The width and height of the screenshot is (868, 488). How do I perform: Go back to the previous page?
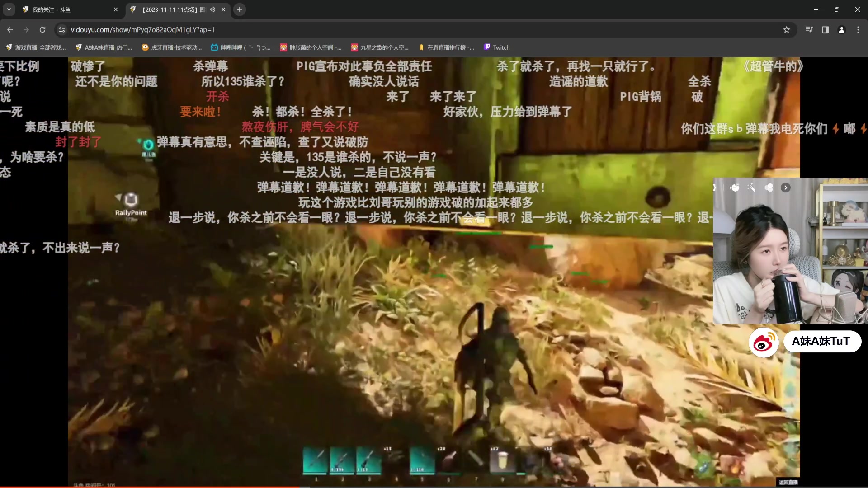click(10, 30)
